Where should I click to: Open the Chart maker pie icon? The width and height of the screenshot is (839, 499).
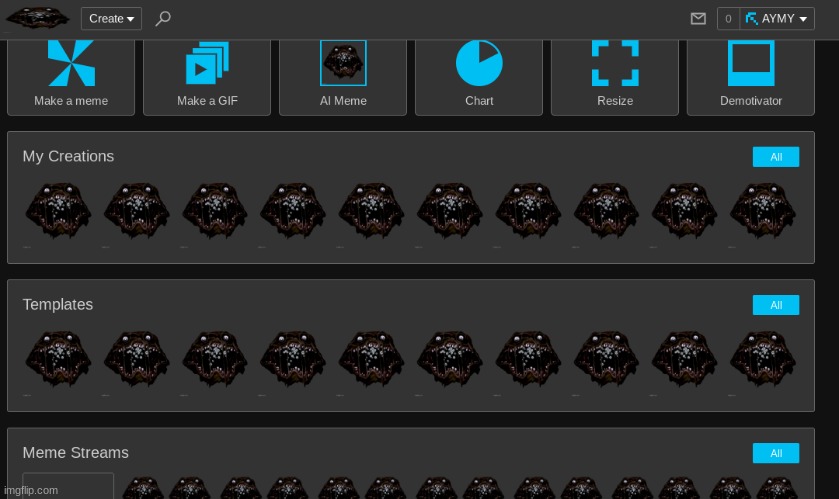pos(479,63)
